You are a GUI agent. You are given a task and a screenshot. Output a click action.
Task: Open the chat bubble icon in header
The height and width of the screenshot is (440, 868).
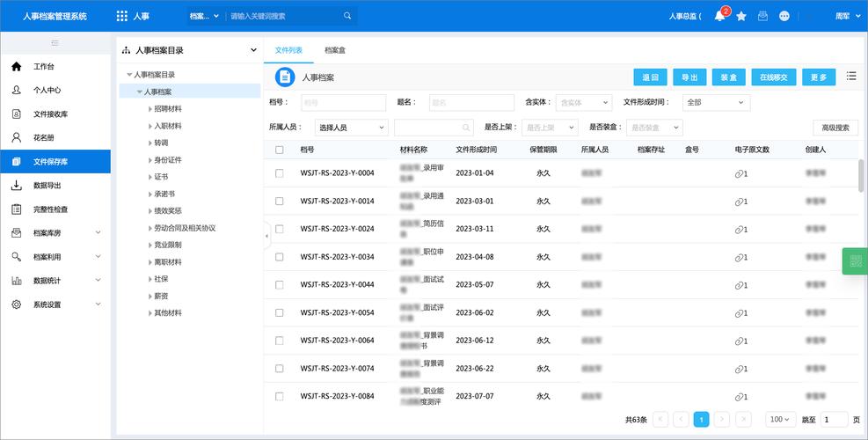(784, 16)
